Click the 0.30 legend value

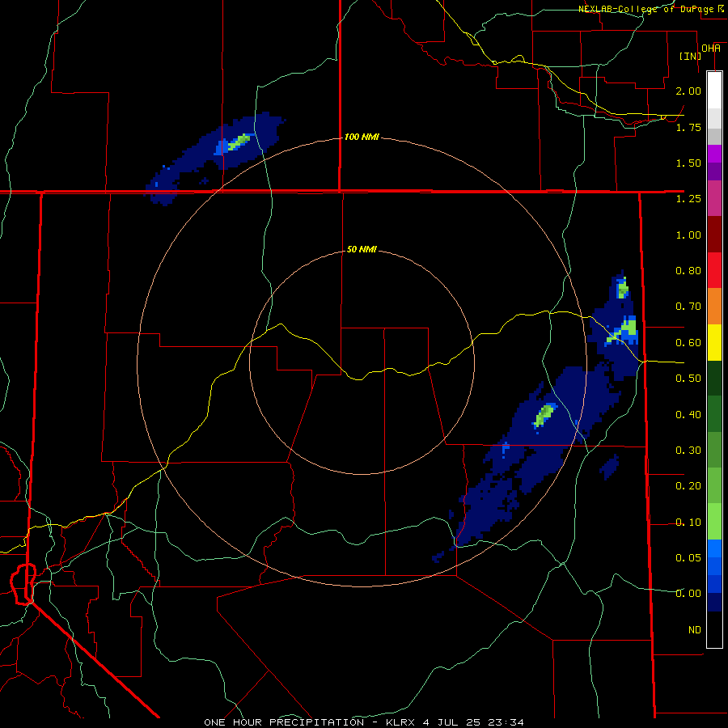[688, 451]
